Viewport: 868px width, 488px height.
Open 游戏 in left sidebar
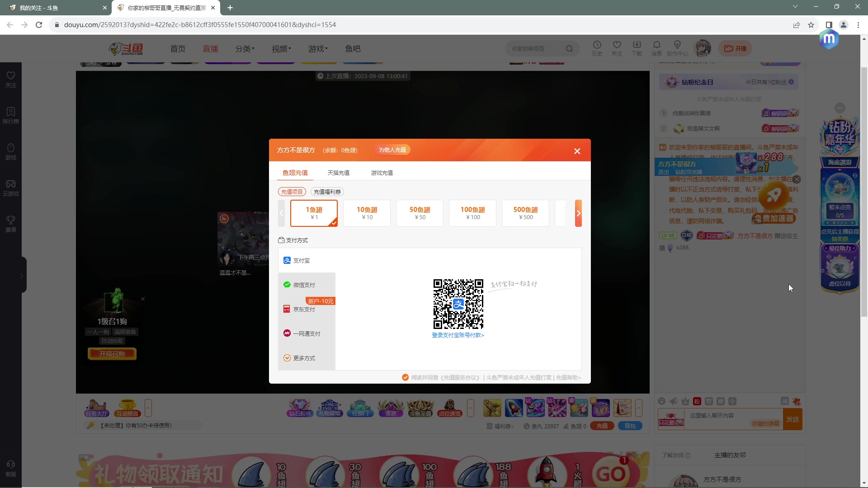(11, 152)
